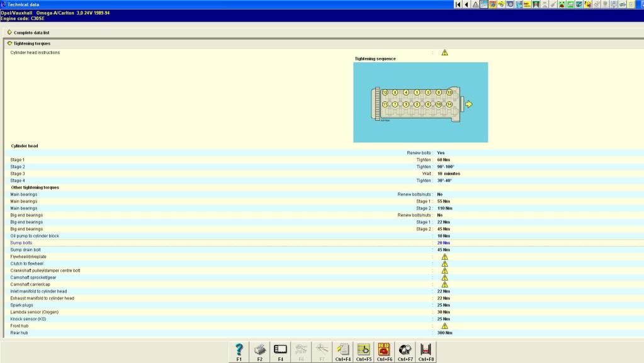Screen dimensions: 644x363
Task: Open the Flywheel/driveplate warning triangle
Action: tap(444, 257)
